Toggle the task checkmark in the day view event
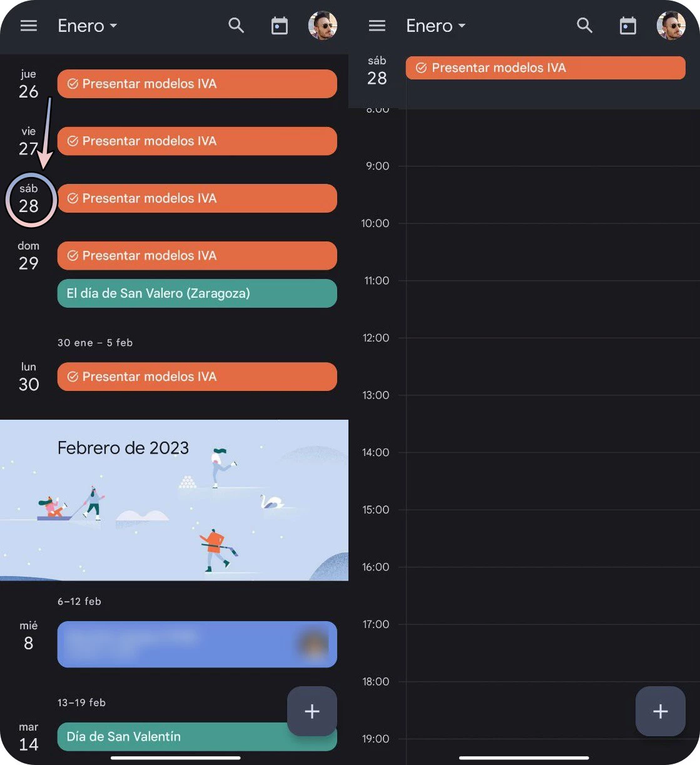This screenshot has width=700, height=765. coord(421,68)
